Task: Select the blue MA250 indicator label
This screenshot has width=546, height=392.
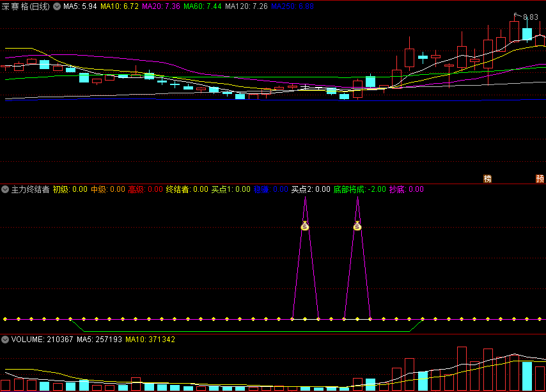Action: (x=292, y=6)
